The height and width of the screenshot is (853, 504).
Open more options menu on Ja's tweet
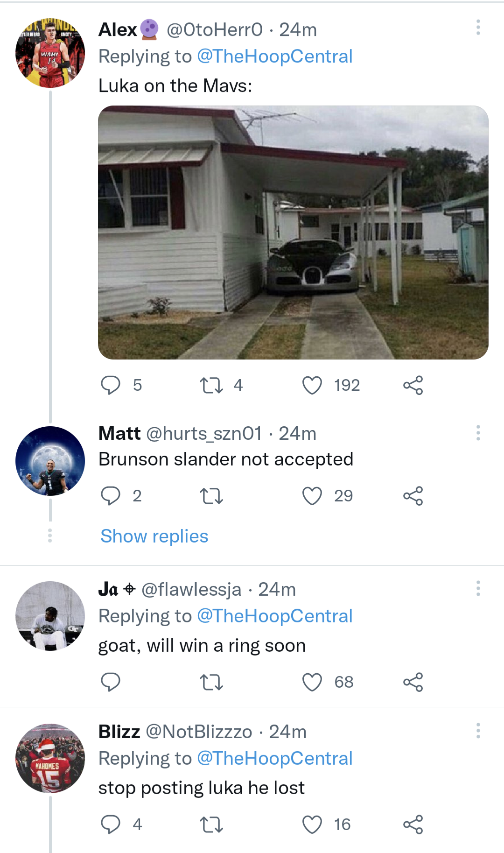pos(478,588)
